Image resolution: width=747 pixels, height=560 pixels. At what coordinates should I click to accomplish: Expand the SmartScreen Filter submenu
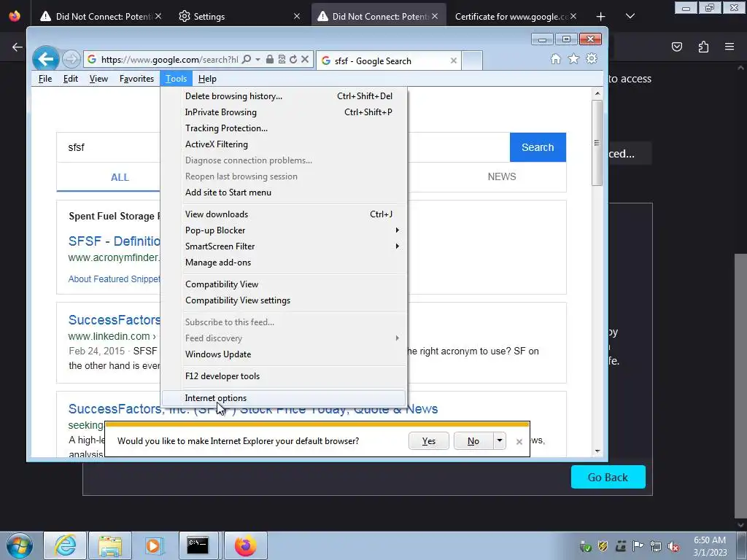tap(284, 246)
